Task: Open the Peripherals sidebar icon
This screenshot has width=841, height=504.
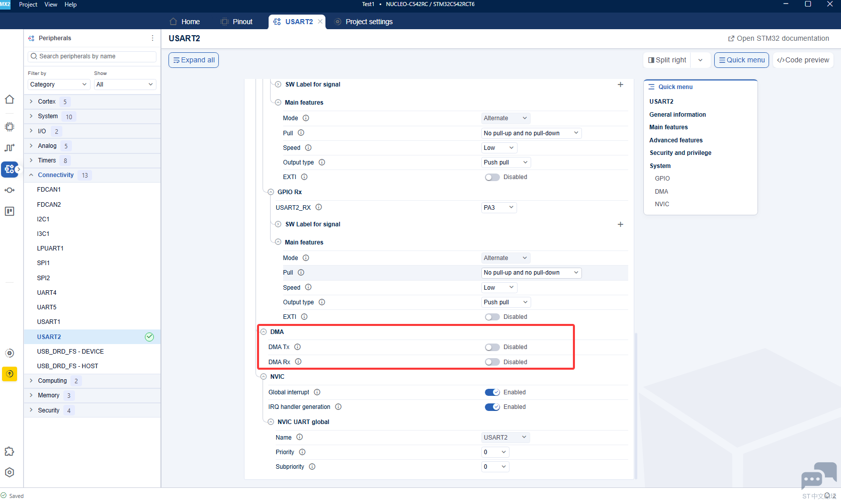Action: 10,170
